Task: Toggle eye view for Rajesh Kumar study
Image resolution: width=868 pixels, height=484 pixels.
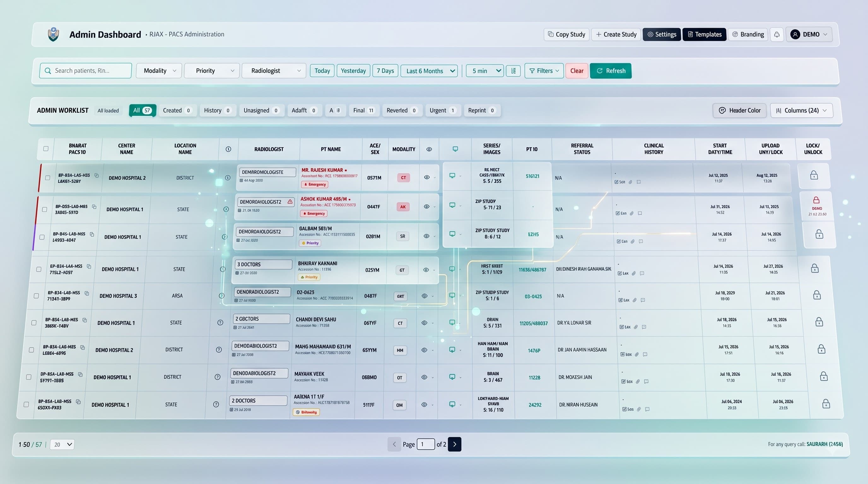Action: click(x=427, y=177)
